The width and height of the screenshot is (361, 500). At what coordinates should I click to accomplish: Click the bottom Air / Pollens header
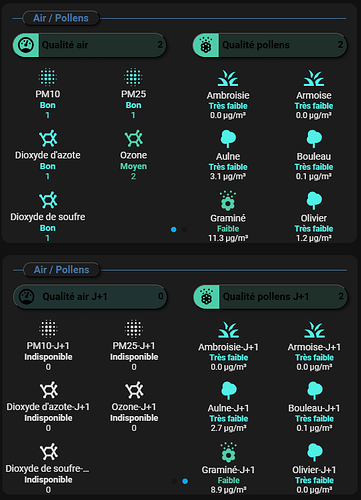tap(61, 270)
